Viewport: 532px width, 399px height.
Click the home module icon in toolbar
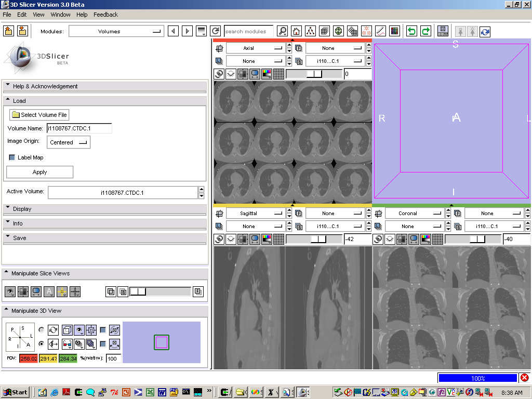296,31
